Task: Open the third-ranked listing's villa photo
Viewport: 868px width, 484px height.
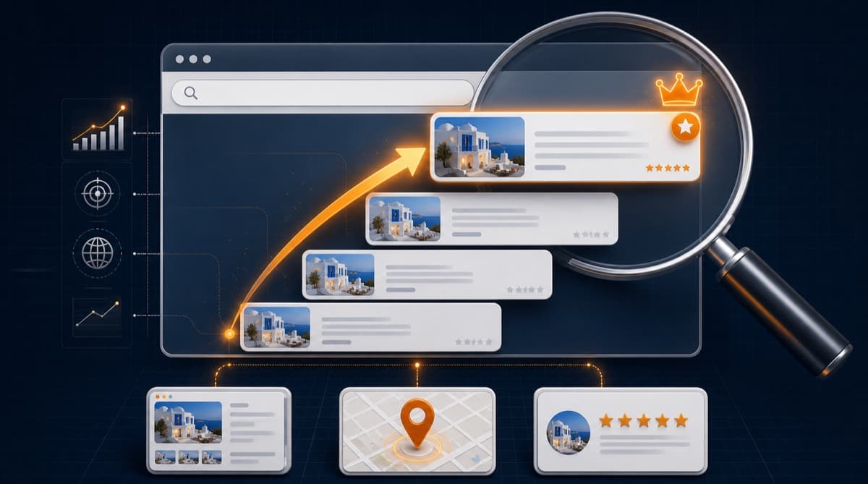Action: pyautogui.click(x=340, y=274)
